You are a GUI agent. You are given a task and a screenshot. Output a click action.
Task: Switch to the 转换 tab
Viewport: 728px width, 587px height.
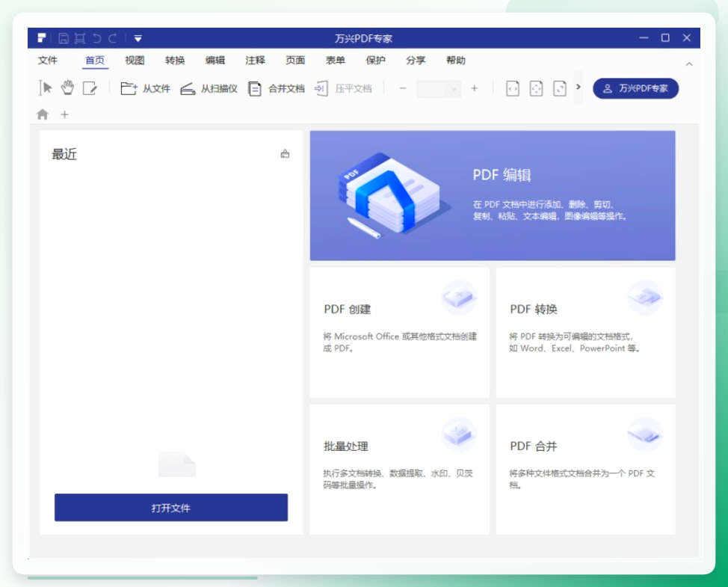pos(175,61)
